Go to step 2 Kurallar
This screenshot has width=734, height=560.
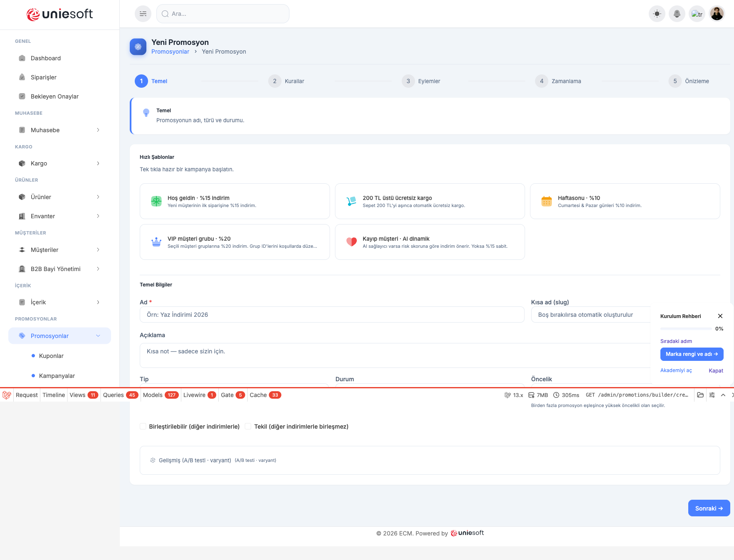point(287,81)
